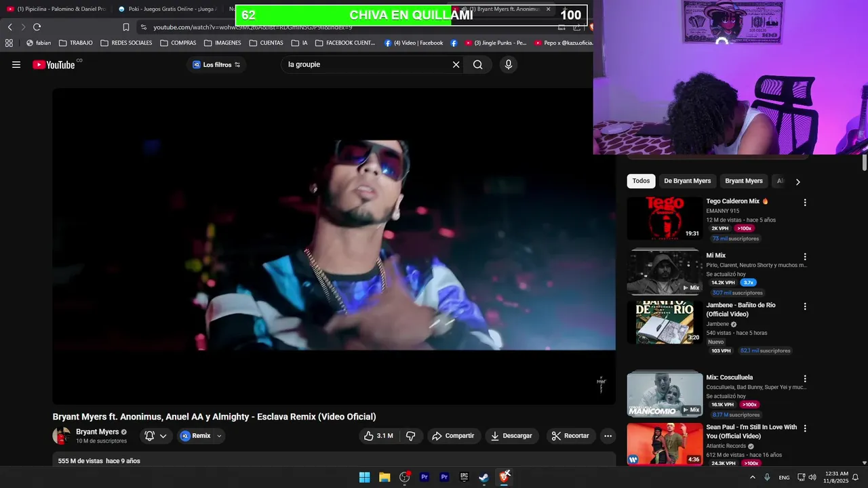Open Steam from taskbar
868x488 pixels.
484,477
